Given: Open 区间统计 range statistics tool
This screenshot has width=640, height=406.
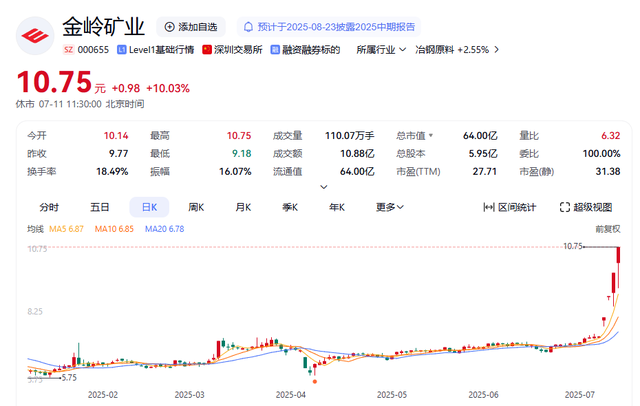Looking at the screenshot, I should point(509,207).
